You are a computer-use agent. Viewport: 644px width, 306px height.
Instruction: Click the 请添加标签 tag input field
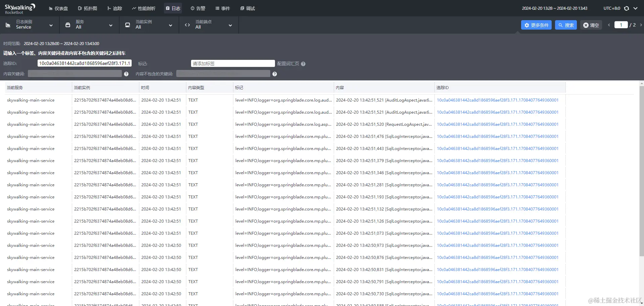point(233,64)
